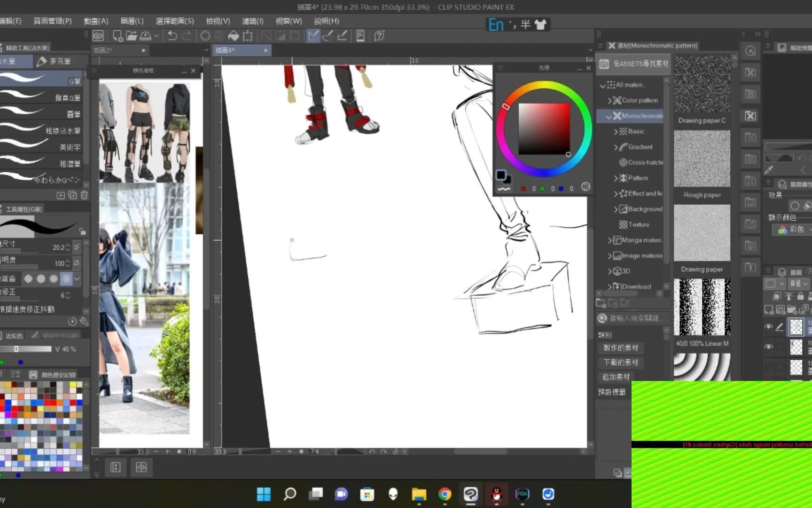Viewport: 812px width, 508px height.
Task: Open the Page Management menu
Action: point(53,21)
